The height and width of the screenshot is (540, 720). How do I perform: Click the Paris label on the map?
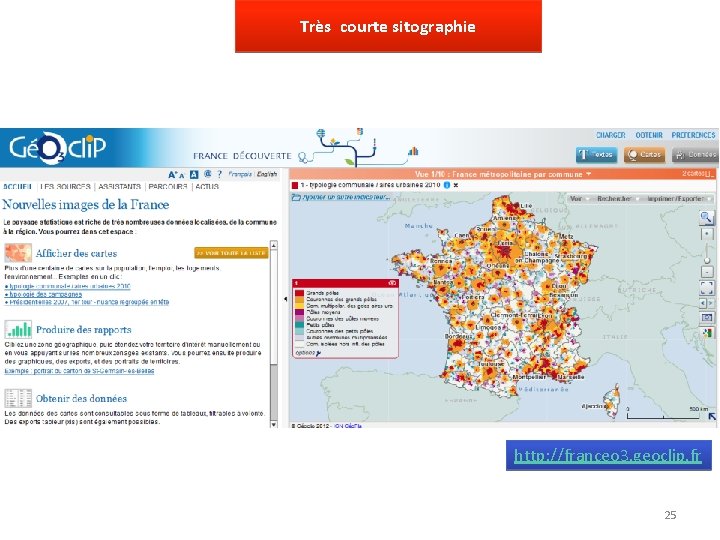(505, 242)
